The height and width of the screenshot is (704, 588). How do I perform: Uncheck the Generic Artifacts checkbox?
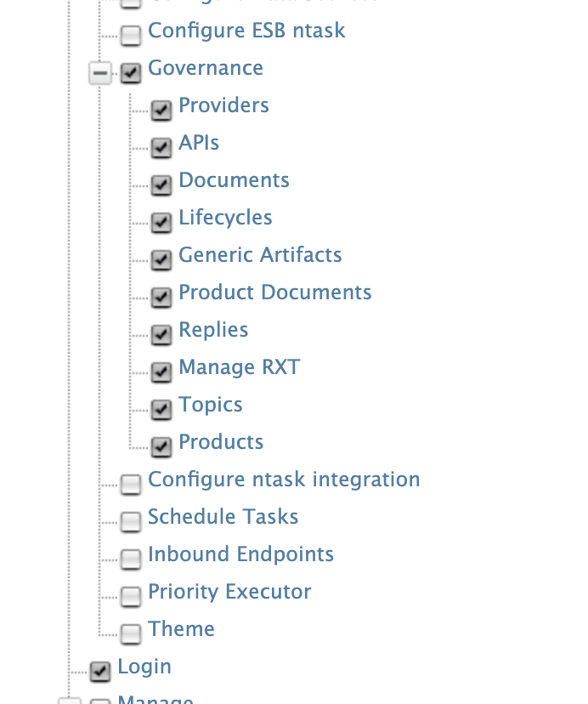point(161,260)
